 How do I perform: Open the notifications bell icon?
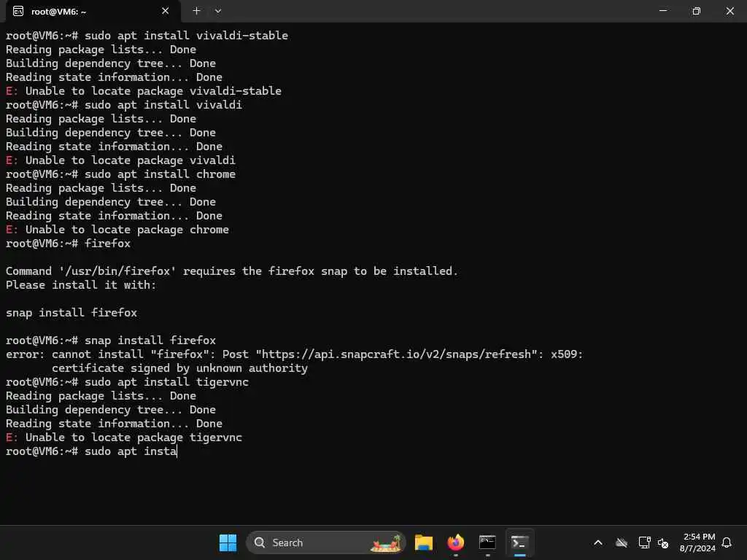point(727,542)
